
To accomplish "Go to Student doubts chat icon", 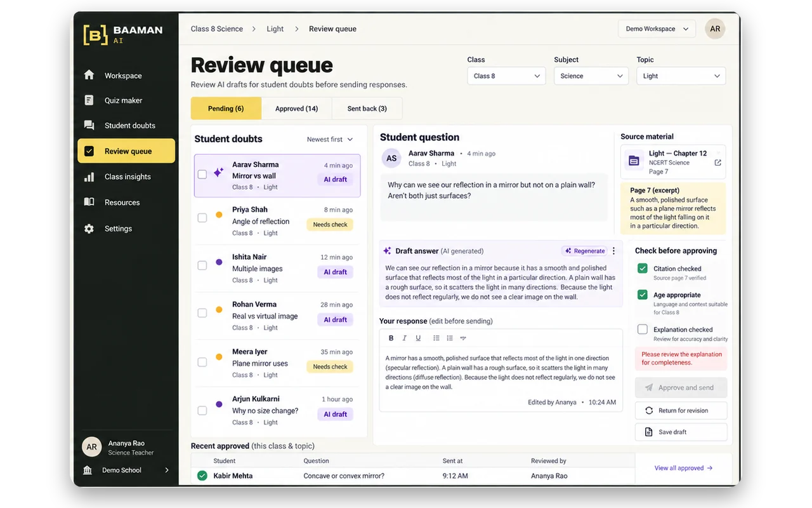I will 89,126.
